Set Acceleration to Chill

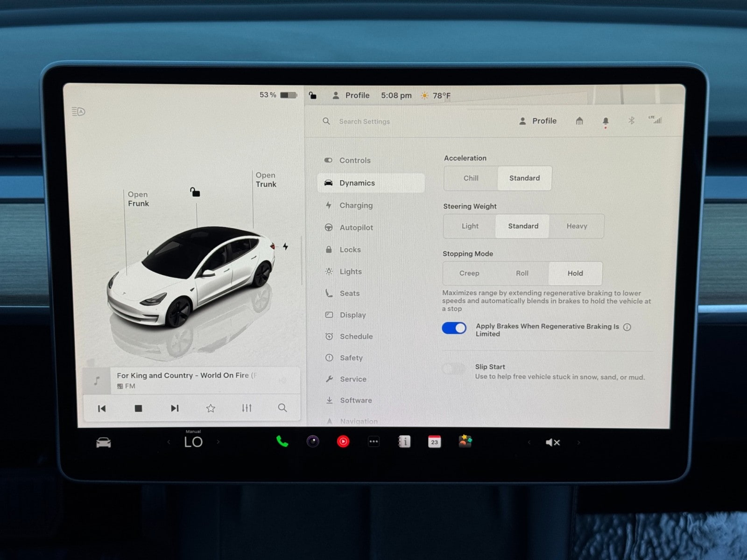pos(471,178)
